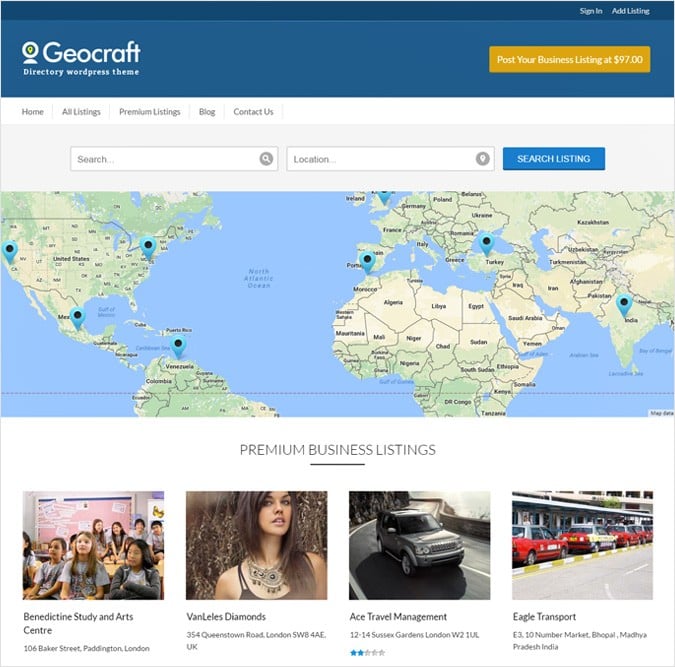675x667 pixels.
Task: Focus the Search text field
Action: click(174, 159)
